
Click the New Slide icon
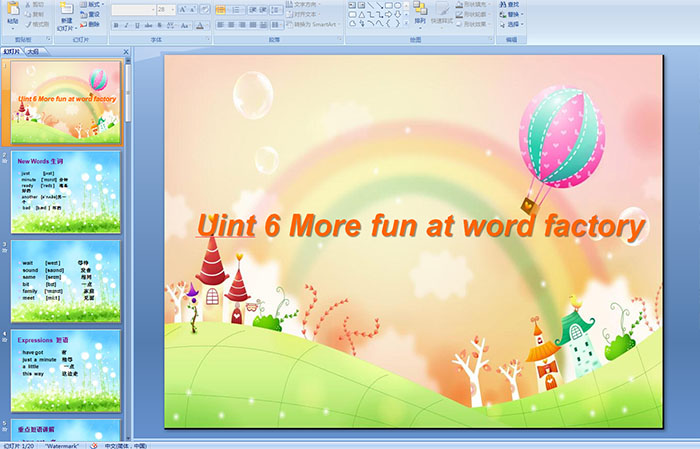(x=67, y=8)
